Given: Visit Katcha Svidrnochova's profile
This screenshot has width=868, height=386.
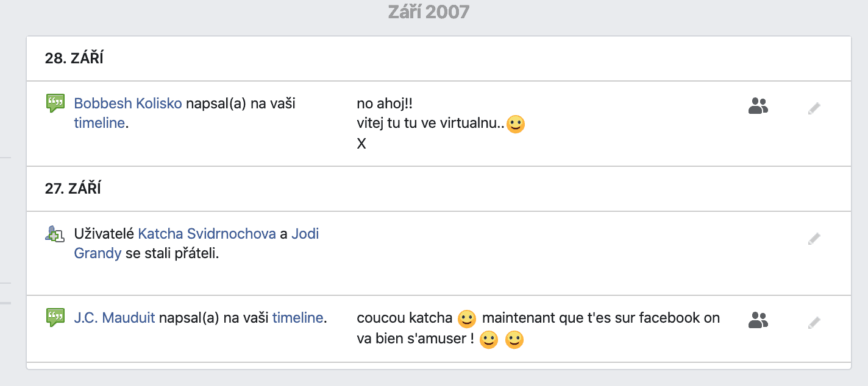Looking at the screenshot, I should point(207,234).
